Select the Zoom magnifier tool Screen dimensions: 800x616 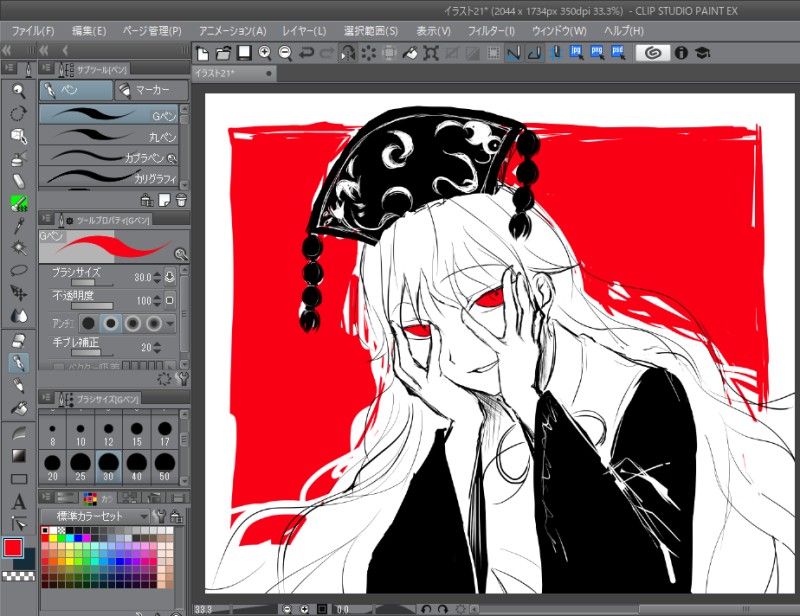tap(19, 91)
